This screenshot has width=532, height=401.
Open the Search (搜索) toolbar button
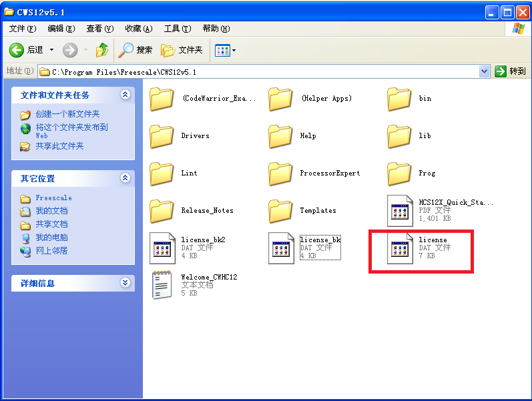[136, 50]
